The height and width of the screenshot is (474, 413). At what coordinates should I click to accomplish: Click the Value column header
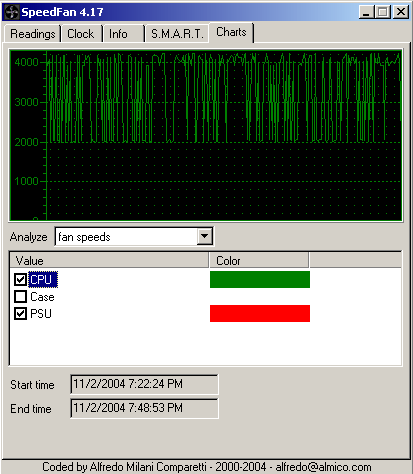coord(109,260)
